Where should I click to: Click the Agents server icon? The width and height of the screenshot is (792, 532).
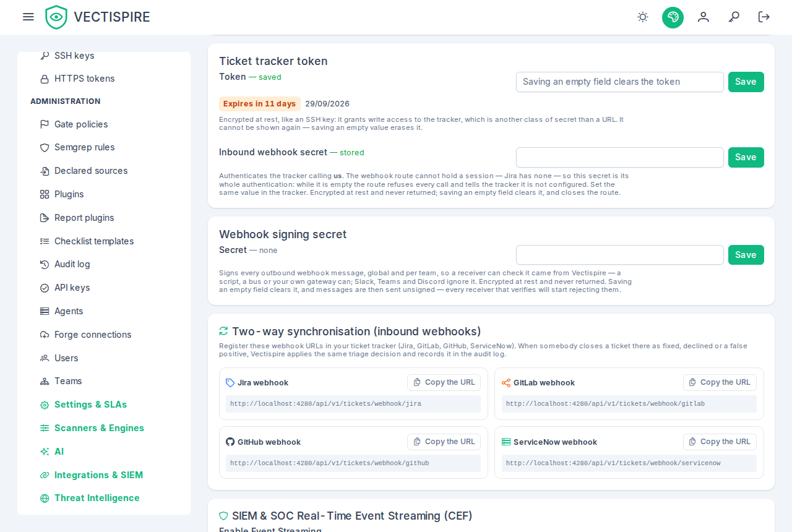tap(45, 311)
